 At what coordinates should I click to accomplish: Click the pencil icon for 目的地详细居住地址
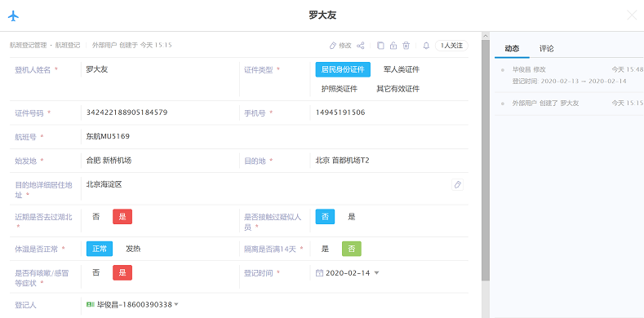tap(457, 184)
